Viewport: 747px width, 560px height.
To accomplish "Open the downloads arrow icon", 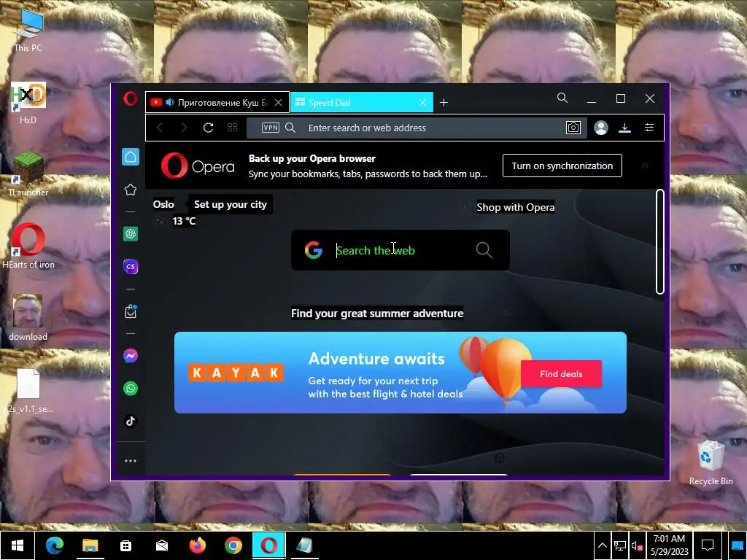I will 624,128.
